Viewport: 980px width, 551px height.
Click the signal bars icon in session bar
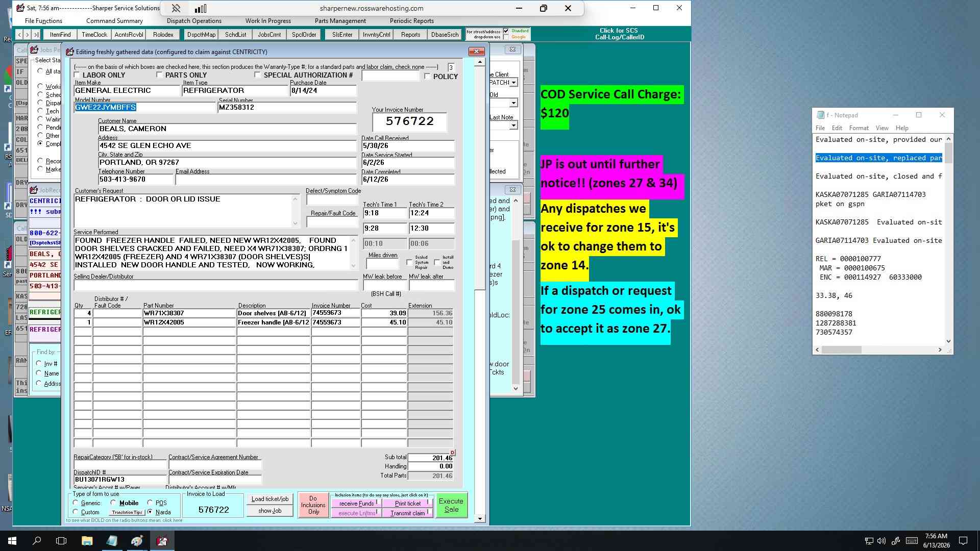[x=201, y=8]
